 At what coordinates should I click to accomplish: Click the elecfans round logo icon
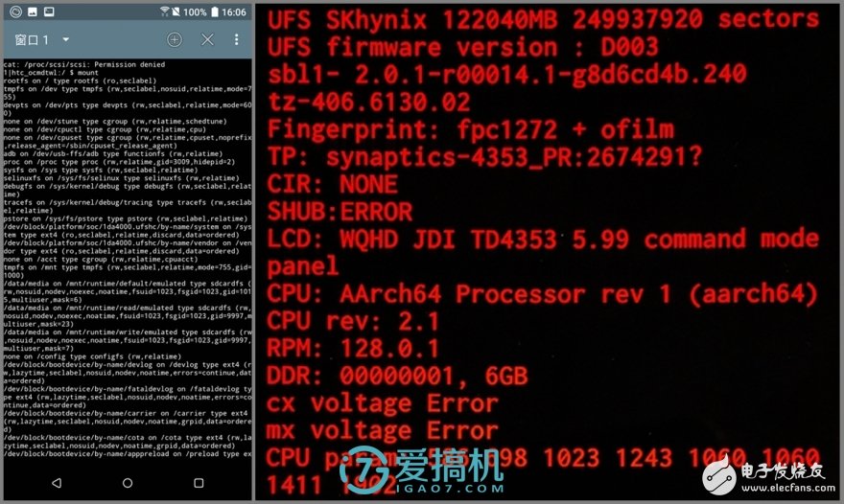tap(719, 476)
